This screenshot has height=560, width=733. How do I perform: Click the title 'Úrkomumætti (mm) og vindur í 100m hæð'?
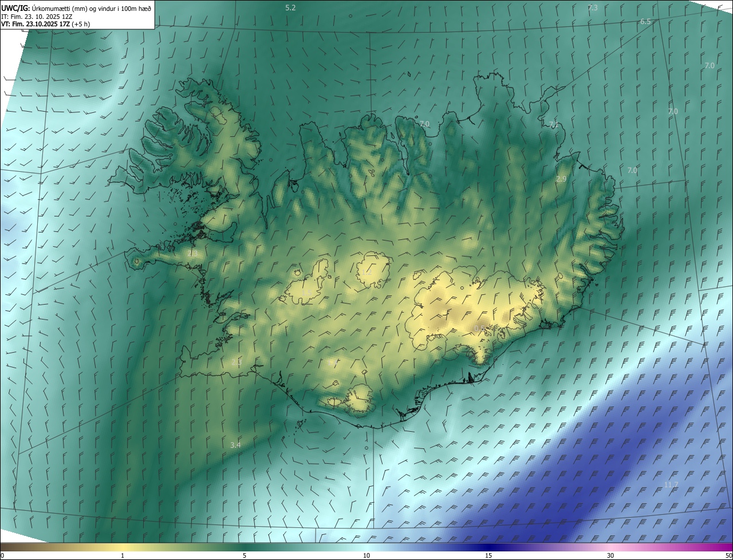coord(92,8)
